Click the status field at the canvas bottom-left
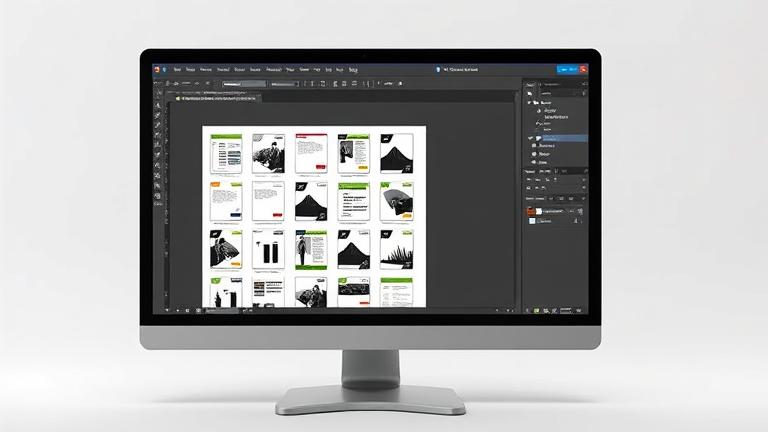 pyautogui.click(x=221, y=311)
